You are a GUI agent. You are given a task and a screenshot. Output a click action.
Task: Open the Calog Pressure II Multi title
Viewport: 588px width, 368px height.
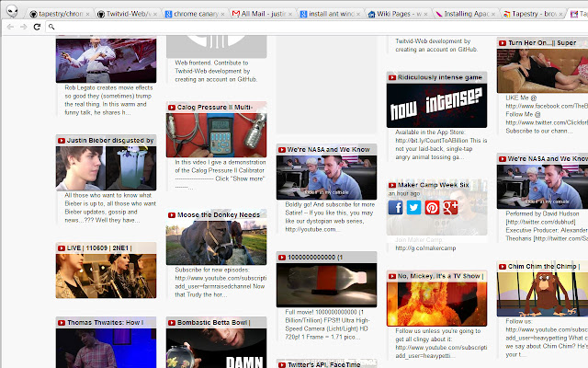tap(214, 108)
